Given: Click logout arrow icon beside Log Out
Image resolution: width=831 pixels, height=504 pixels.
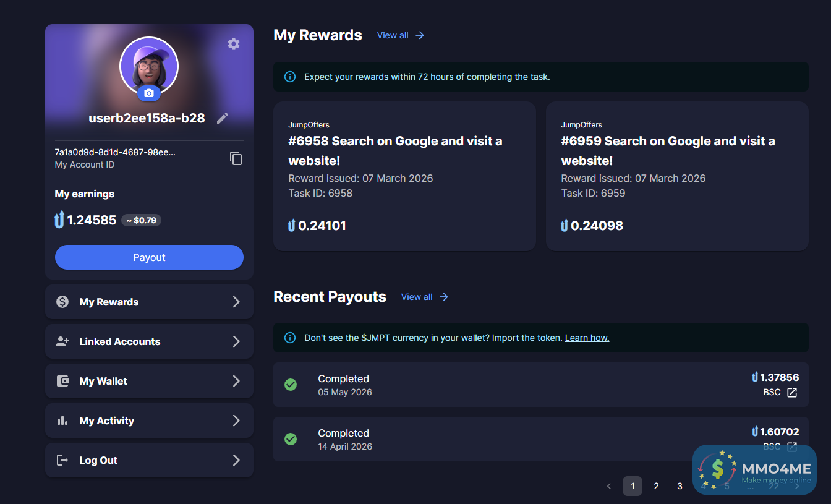Looking at the screenshot, I should pyautogui.click(x=62, y=460).
